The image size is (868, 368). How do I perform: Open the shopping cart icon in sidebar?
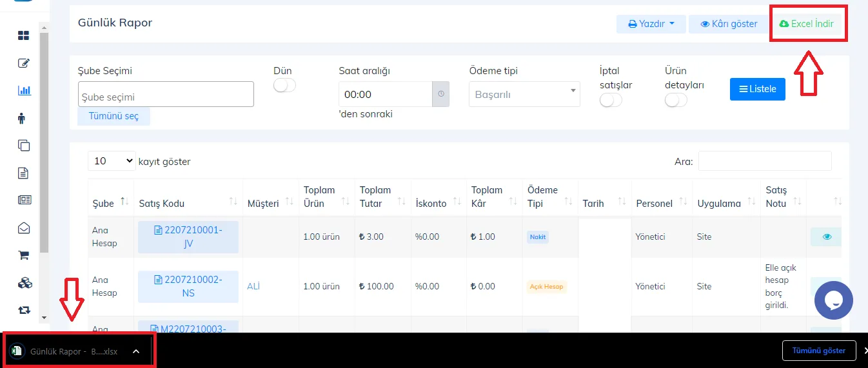pyautogui.click(x=24, y=255)
